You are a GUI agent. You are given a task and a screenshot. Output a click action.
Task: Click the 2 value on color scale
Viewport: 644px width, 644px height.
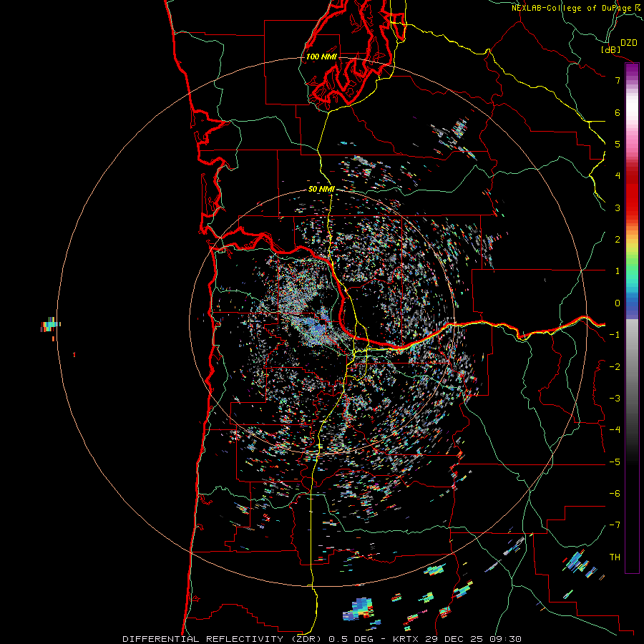(618, 240)
